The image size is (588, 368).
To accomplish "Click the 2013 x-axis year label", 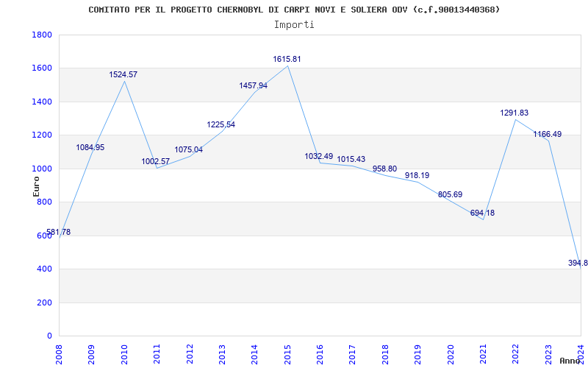I will pyautogui.click(x=222, y=354).
